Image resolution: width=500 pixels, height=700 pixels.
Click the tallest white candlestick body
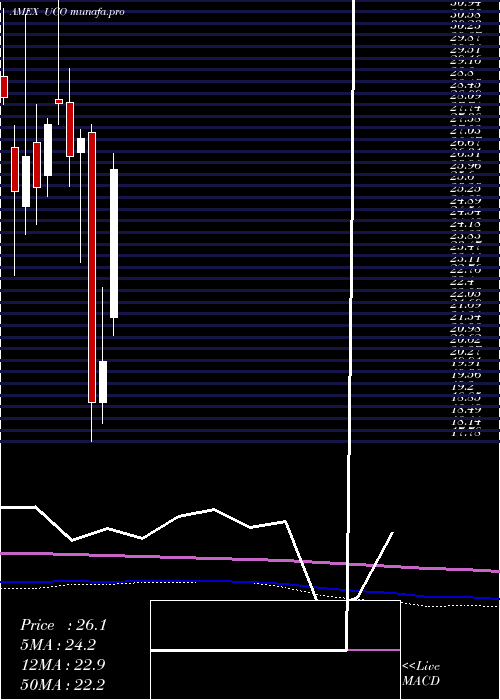(x=114, y=243)
